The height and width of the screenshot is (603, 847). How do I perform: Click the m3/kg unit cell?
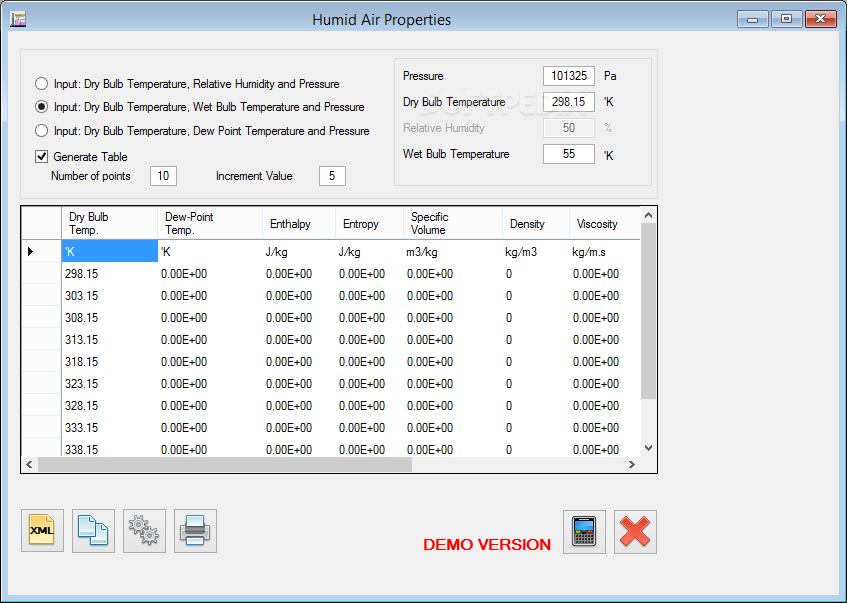(x=453, y=252)
